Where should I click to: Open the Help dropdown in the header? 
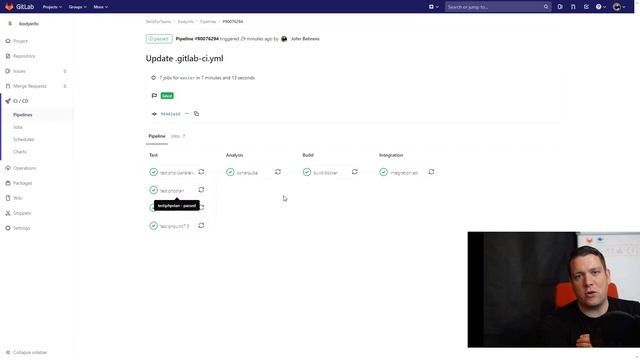tap(600, 7)
